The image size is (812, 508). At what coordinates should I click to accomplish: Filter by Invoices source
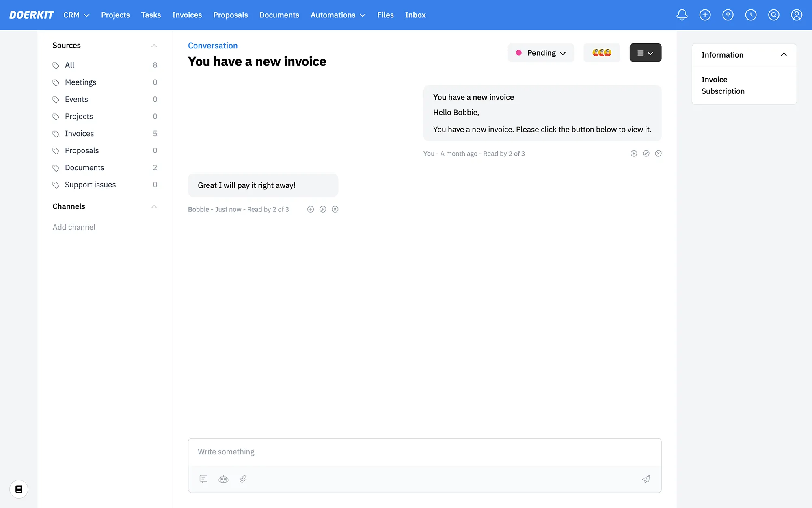pos(79,133)
